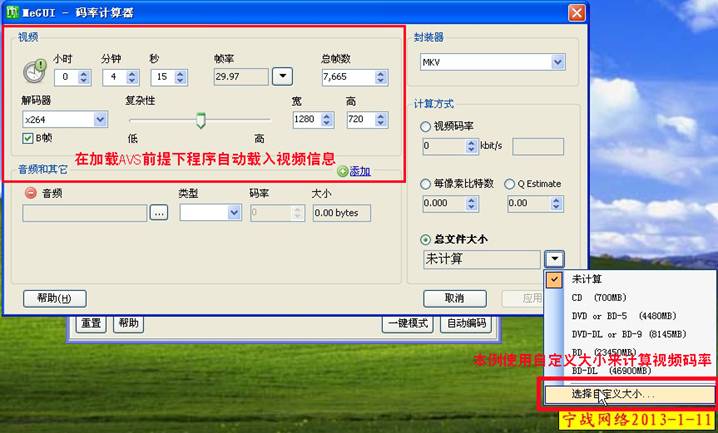Click 自动编码 button in background window

point(466,324)
